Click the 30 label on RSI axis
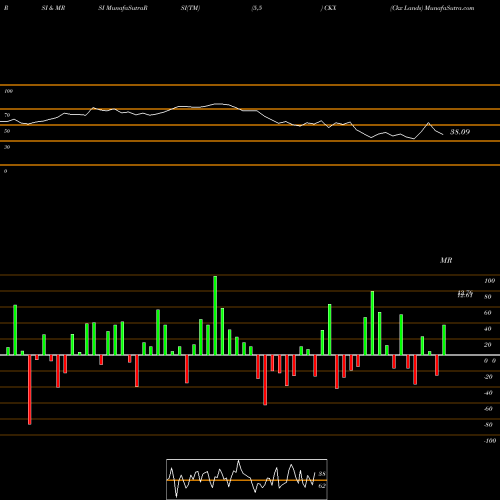Image resolution: width=500 pixels, height=500 pixels. (7, 147)
